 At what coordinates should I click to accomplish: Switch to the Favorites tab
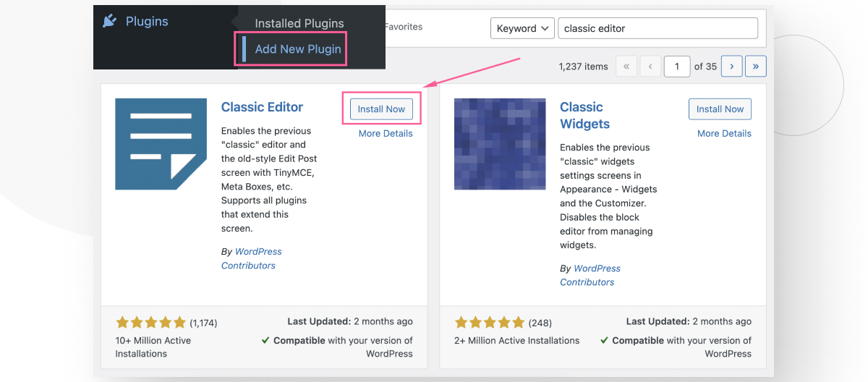(x=403, y=27)
